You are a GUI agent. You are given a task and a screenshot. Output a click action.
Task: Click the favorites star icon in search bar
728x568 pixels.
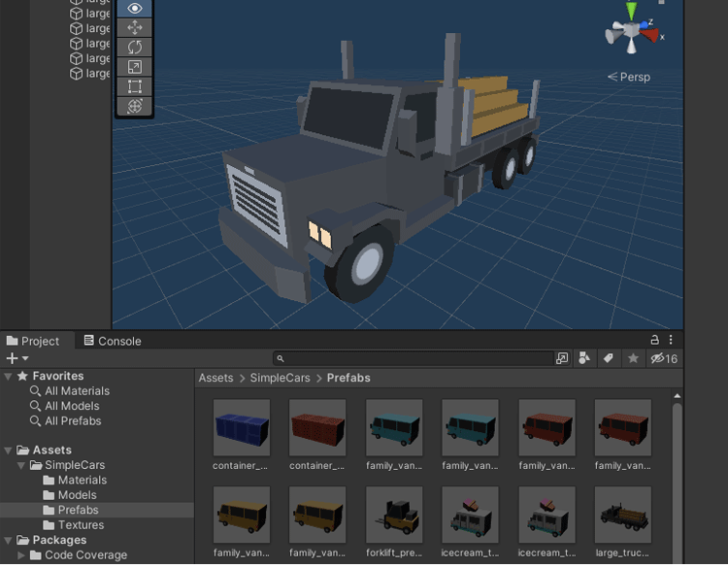[x=634, y=358]
